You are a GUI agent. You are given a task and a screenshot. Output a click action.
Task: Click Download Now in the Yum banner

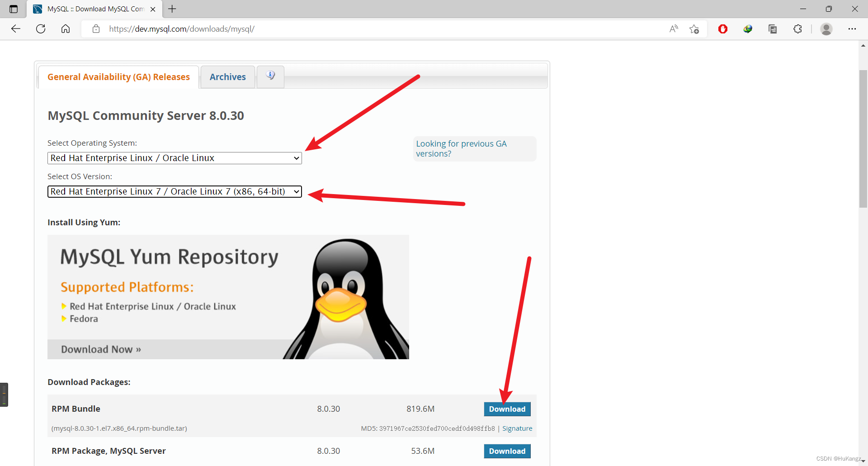pyautogui.click(x=101, y=349)
